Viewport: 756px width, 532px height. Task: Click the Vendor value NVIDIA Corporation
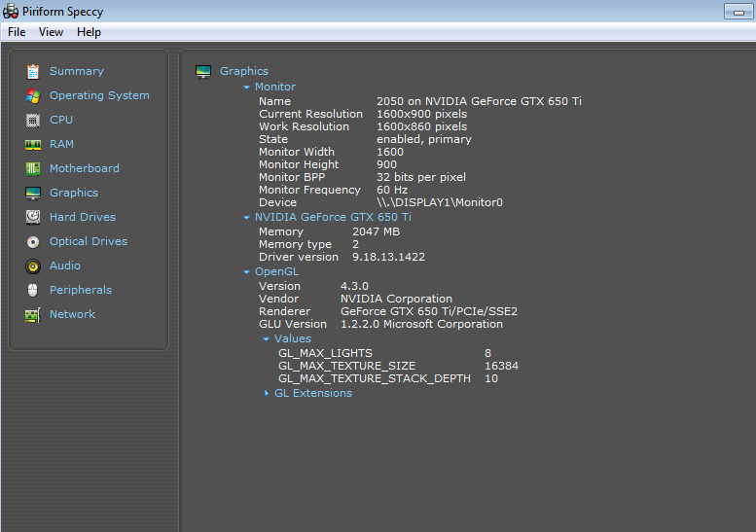(x=396, y=299)
